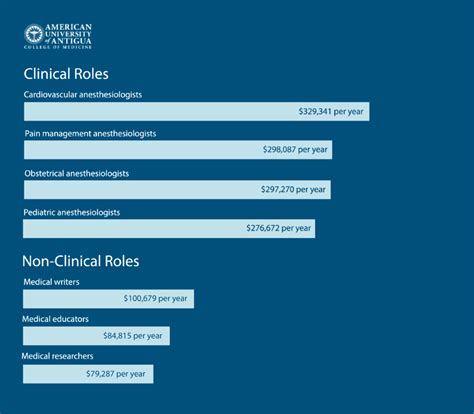Click the $100,679 per year bar
The image size is (474, 414).
[108, 299]
